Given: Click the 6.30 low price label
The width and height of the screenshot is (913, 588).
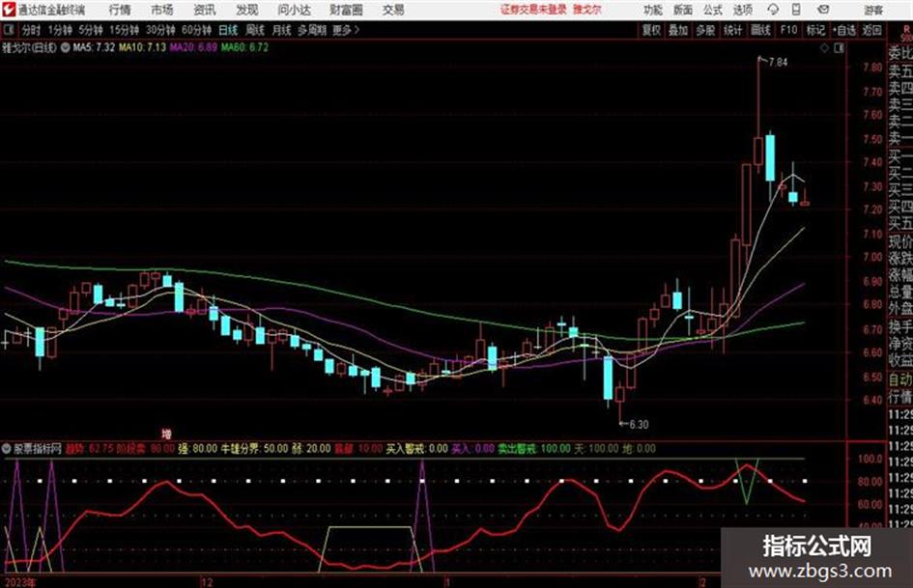Looking at the screenshot, I should coord(639,425).
